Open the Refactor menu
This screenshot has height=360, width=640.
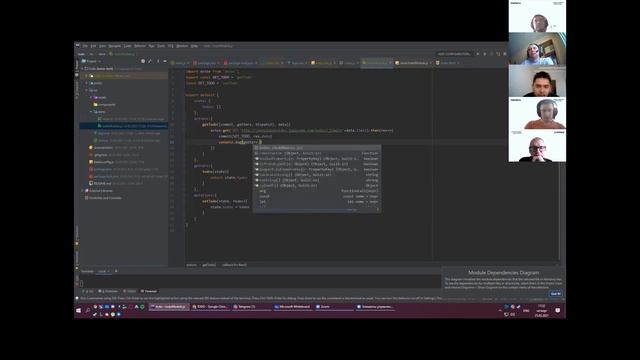pos(140,46)
